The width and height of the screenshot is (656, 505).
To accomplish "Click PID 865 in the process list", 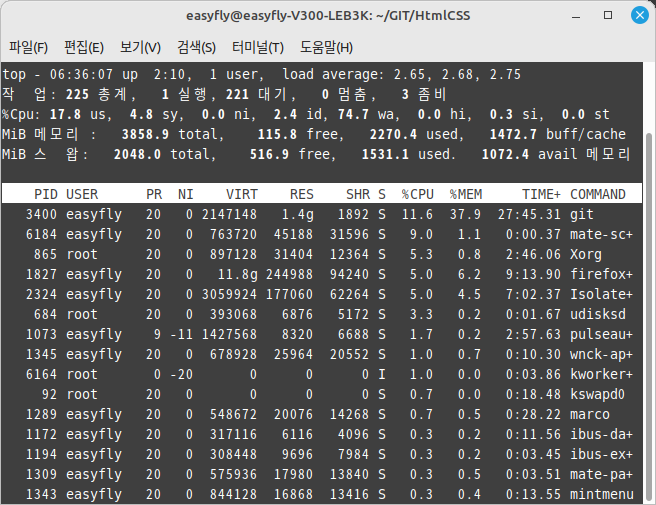I will point(46,254).
